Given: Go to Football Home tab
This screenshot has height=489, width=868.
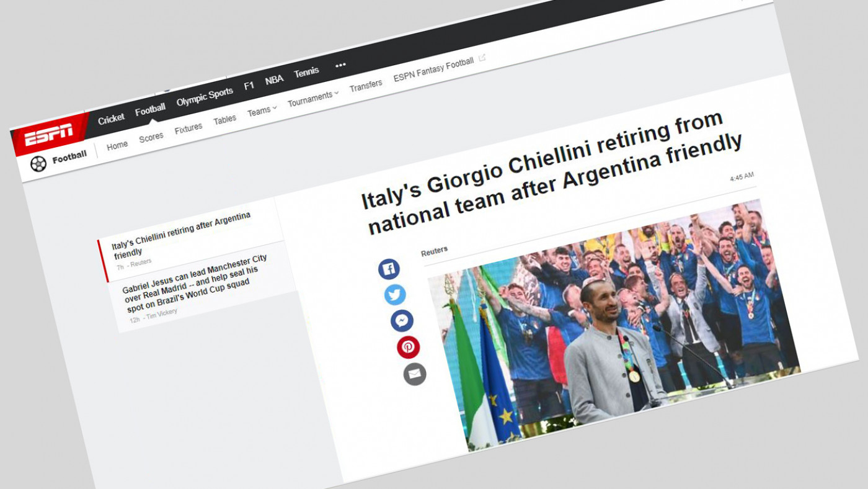Looking at the screenshot, I should coord(117,145).
